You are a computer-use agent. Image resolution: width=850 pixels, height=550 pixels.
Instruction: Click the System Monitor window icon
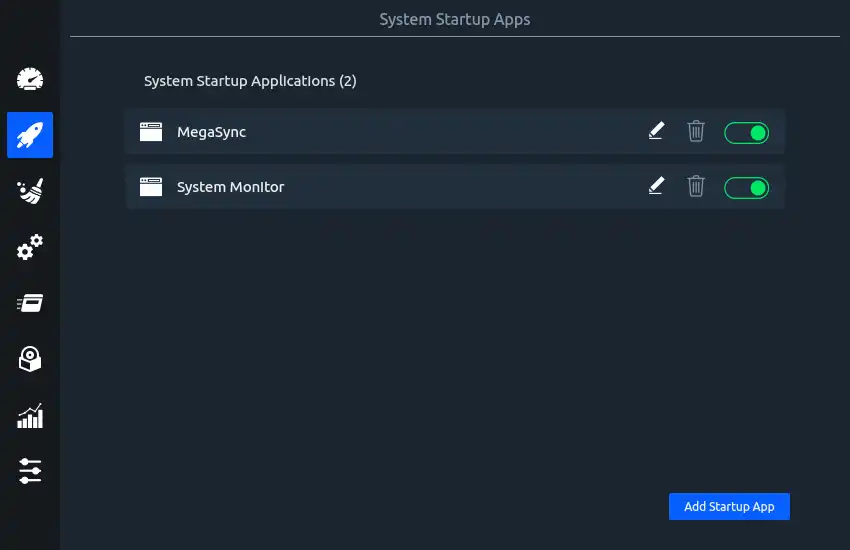151,187
